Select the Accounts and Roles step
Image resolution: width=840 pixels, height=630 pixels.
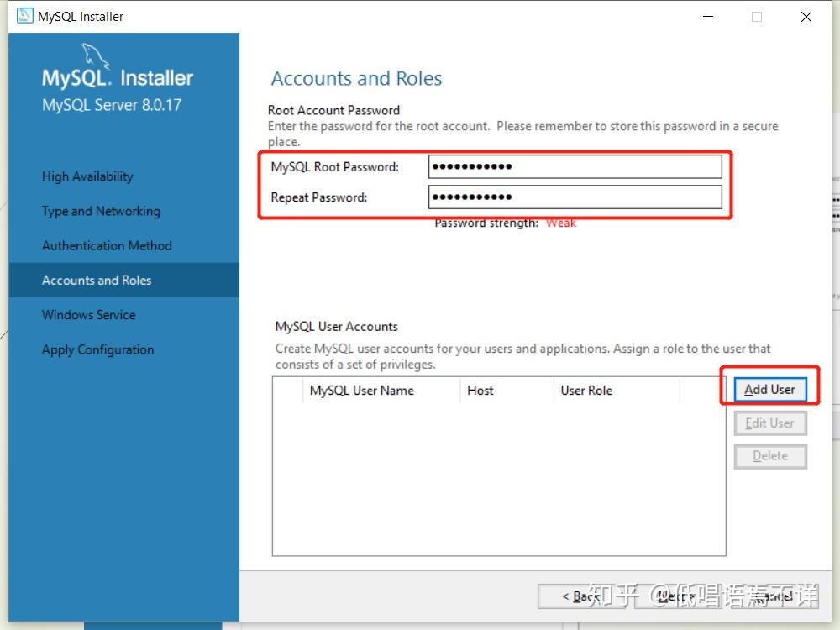pyautogui.click(x=97, y=280)
